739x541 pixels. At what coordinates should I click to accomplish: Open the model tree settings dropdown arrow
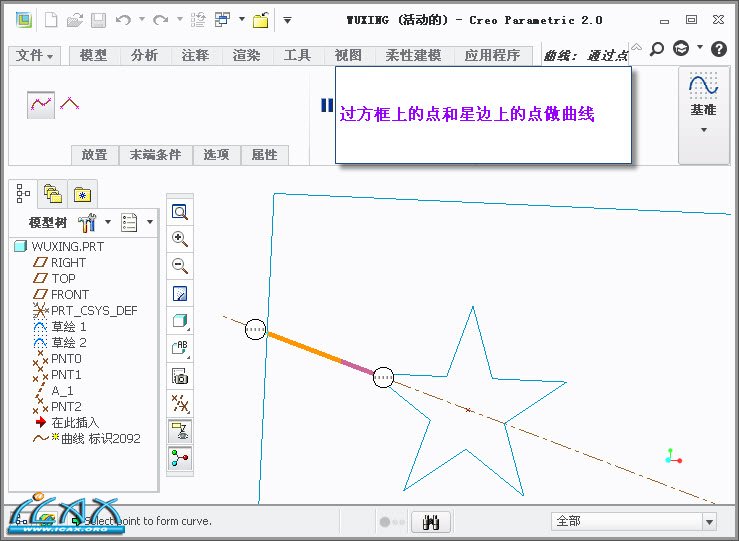tap(108, 221)
